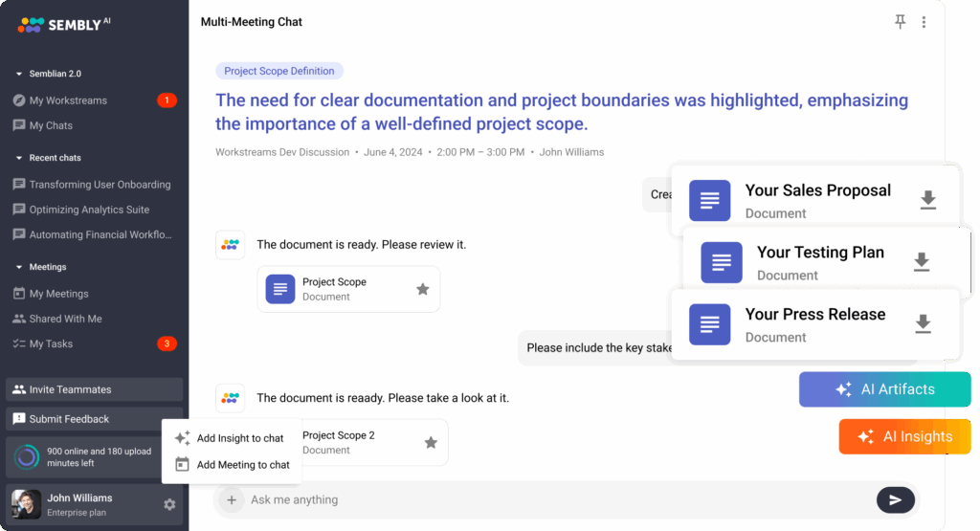980x531 pixels.
Task: Click Your Press Release document icon
Action: tap(709, 324)
